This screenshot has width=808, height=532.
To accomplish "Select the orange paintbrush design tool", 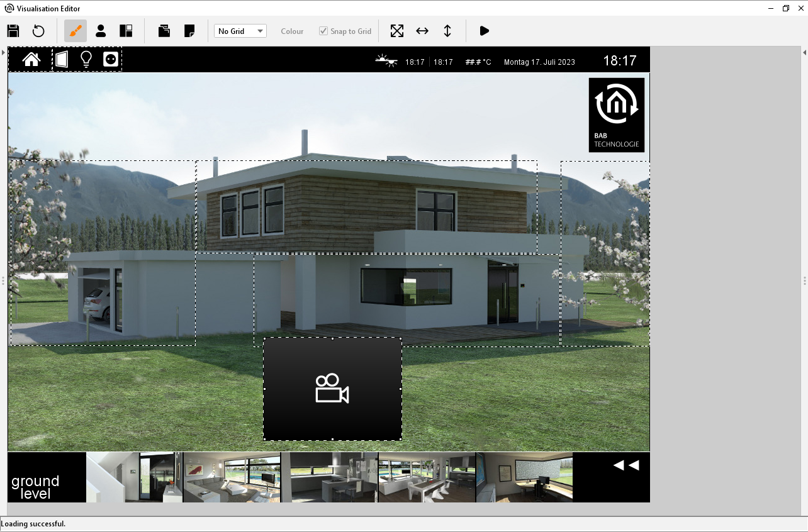I will click(76, 31).
